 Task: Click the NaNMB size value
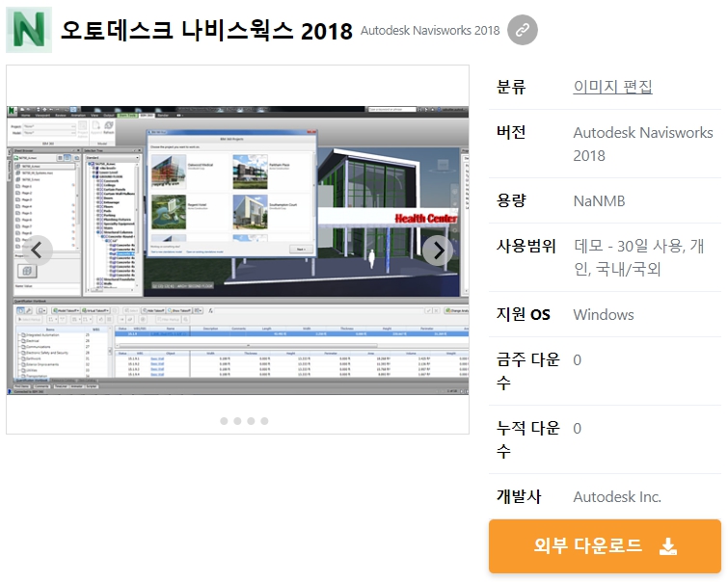(599, 201)
